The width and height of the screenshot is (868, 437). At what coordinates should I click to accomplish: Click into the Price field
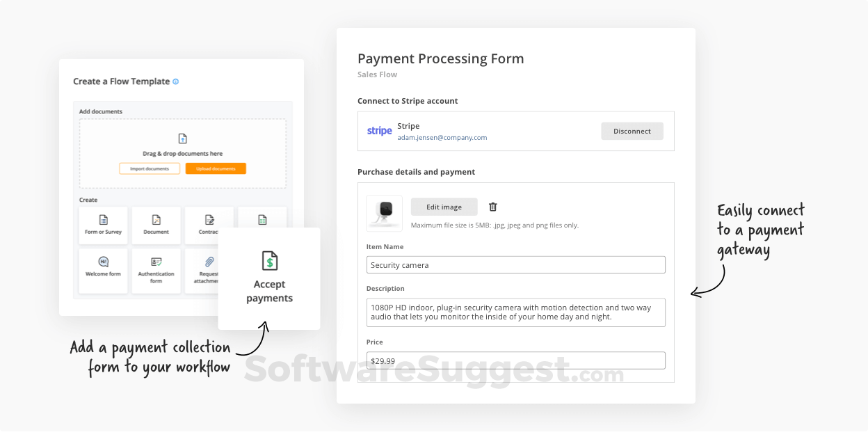515,360
